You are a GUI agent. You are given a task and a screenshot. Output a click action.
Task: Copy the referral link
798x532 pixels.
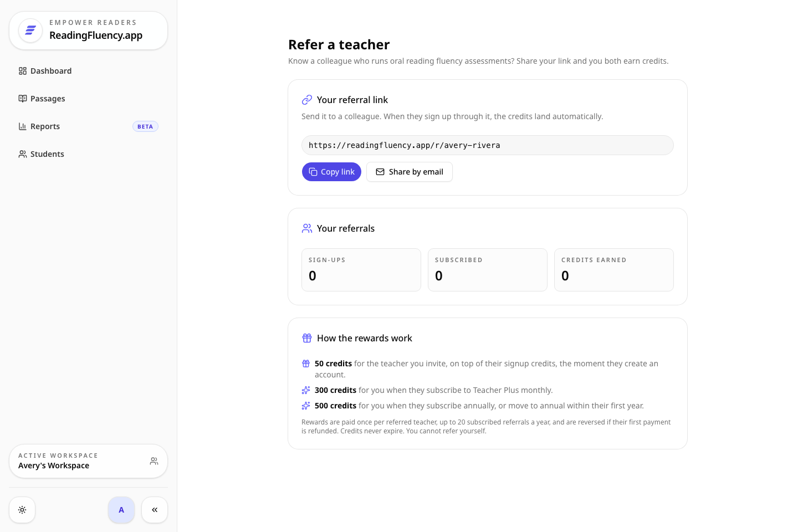[x=331, y=172]
